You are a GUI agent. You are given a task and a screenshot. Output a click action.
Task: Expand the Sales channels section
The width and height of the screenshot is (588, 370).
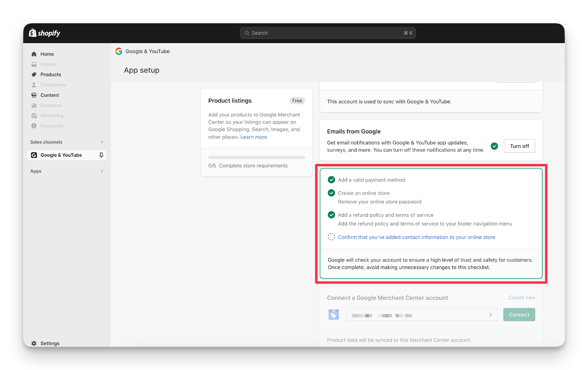coord(102,142)
